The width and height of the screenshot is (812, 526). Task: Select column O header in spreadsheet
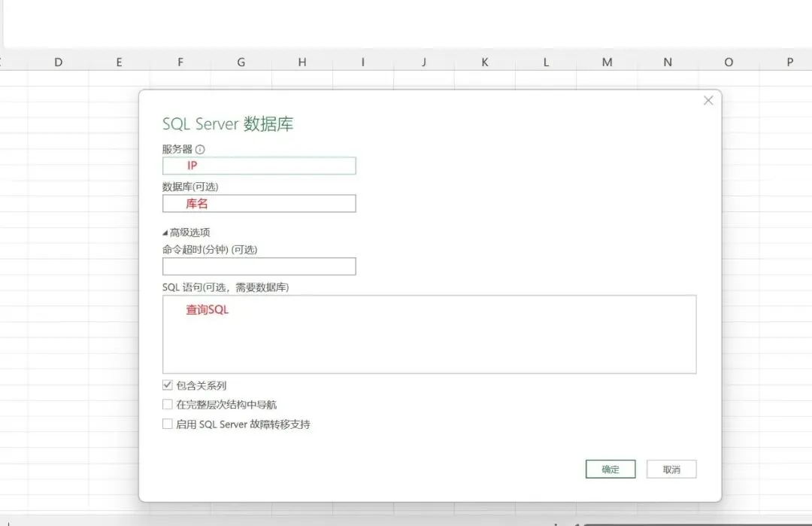729,62
